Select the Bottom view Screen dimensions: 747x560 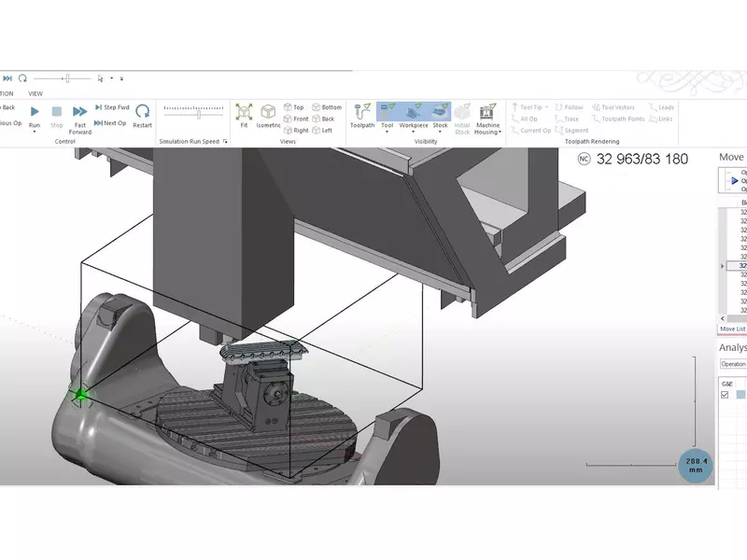[327, 107]
